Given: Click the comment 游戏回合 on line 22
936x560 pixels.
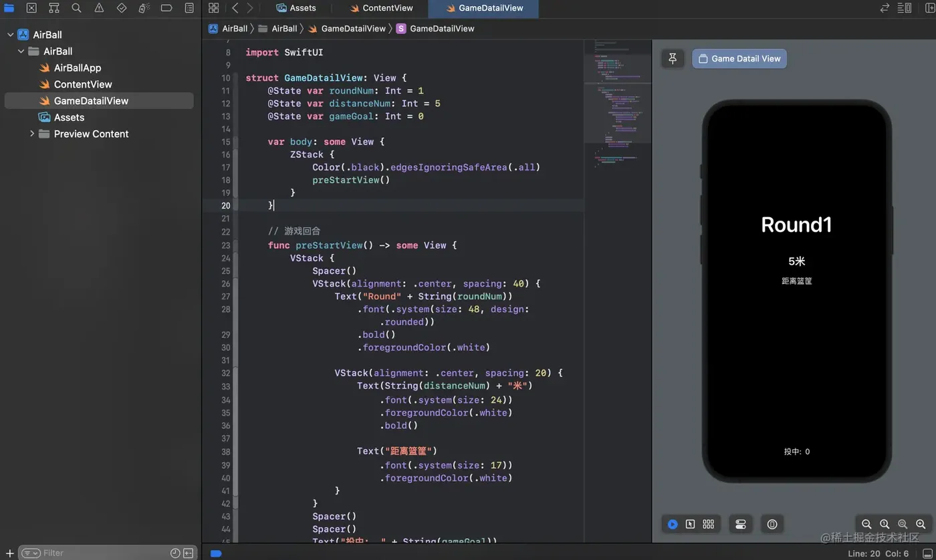Looking at the screenshot, I should coord(294,231).
